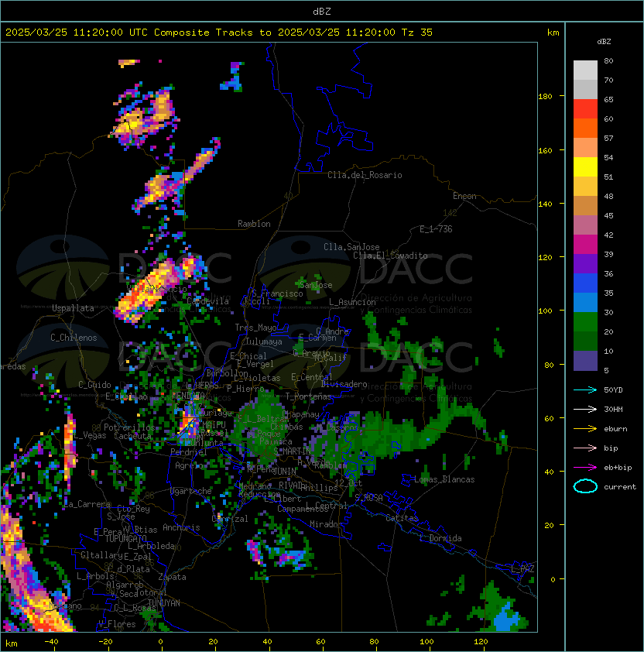Click the '160' tick on vertical km axis
Image resolution: width=644 pixels, height=652 pixels.
(545, 150)
